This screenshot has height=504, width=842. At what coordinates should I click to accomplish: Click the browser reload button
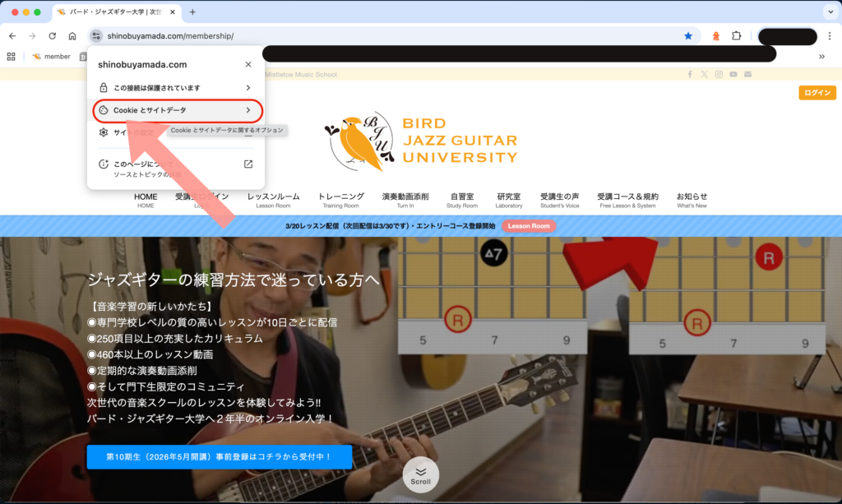point(53,36)
